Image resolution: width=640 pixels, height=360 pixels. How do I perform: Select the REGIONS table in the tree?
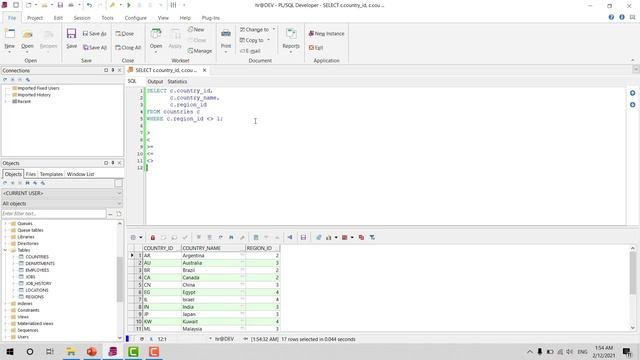pos(34,297)
